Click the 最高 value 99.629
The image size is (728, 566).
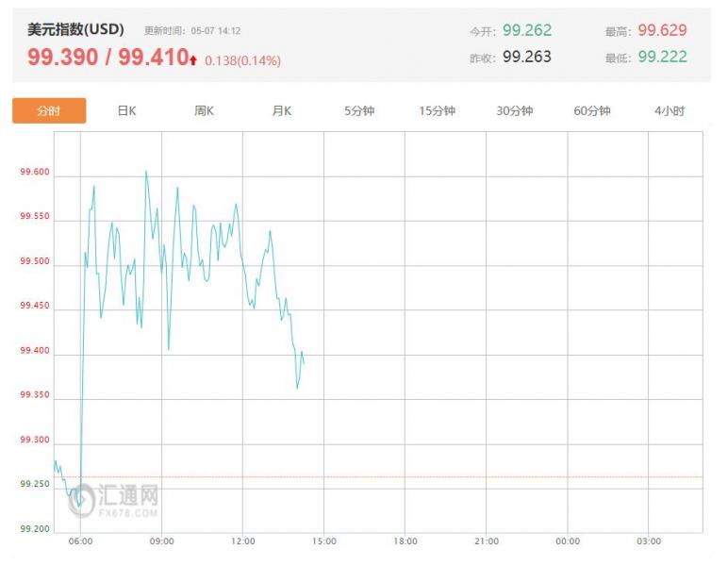pyautogui.click(x=662, y=30)
